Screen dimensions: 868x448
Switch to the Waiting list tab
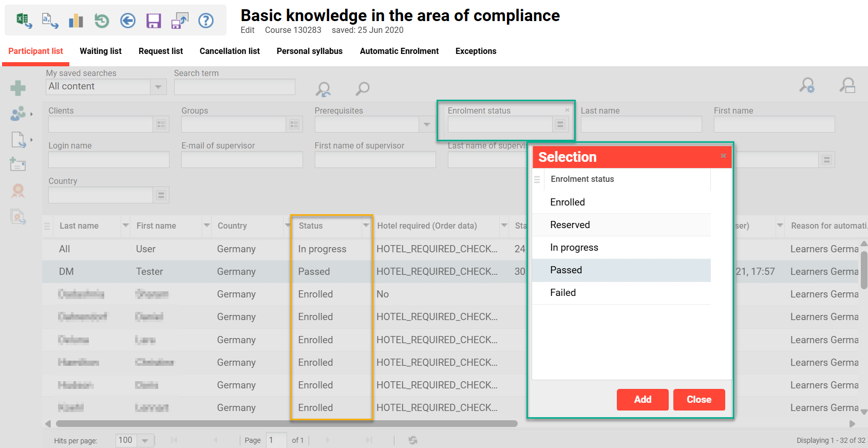click(x=101, y=51)
